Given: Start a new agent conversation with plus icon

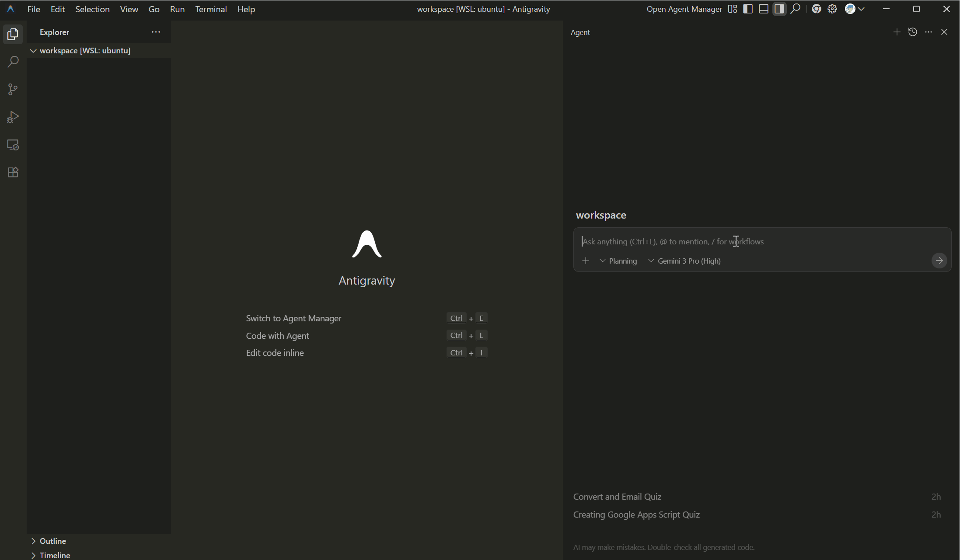Looking at the screenshot, I should coord(897,32).
